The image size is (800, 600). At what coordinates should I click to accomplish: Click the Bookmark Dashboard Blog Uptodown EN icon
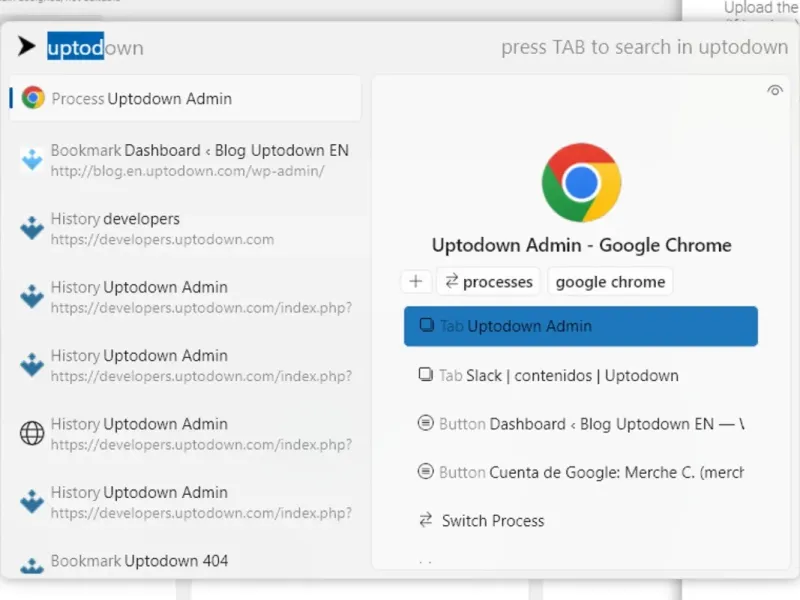pyautogui.click(x=32, y=160)
